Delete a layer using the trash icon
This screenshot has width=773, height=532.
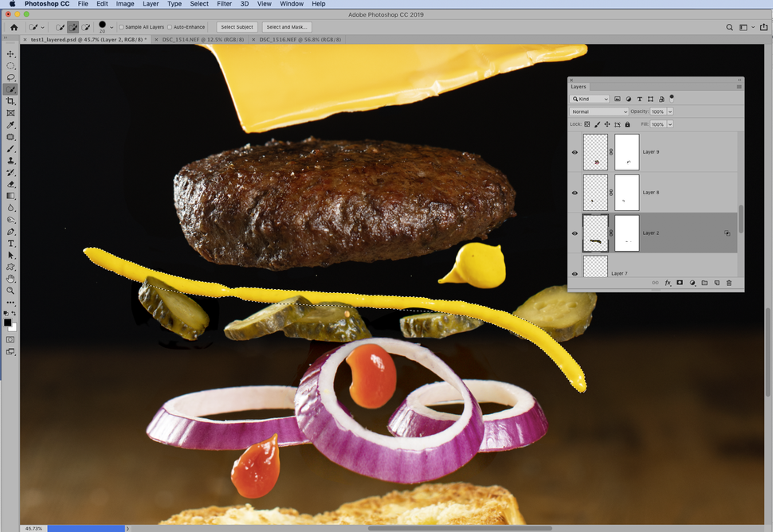(x=728, y=283)
